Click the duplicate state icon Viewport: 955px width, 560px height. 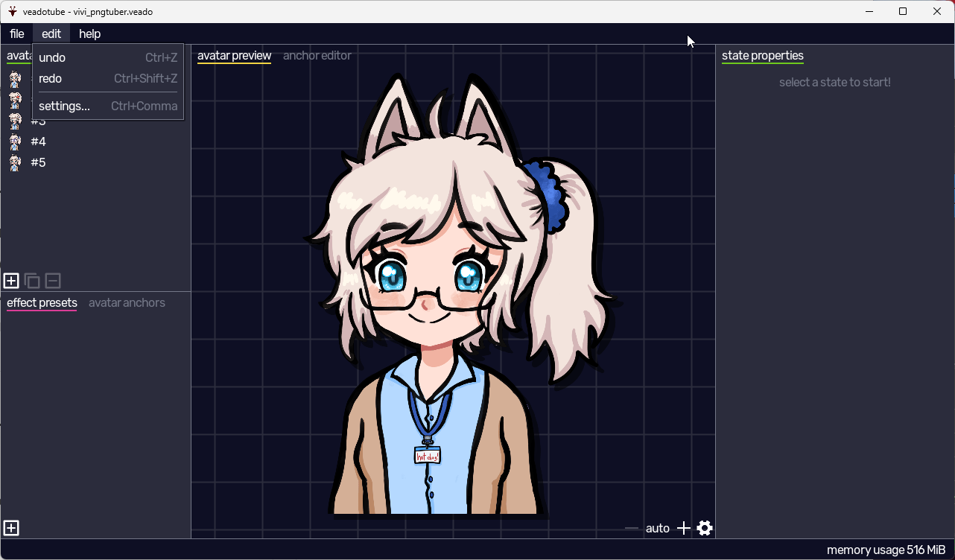coord(32,281)
